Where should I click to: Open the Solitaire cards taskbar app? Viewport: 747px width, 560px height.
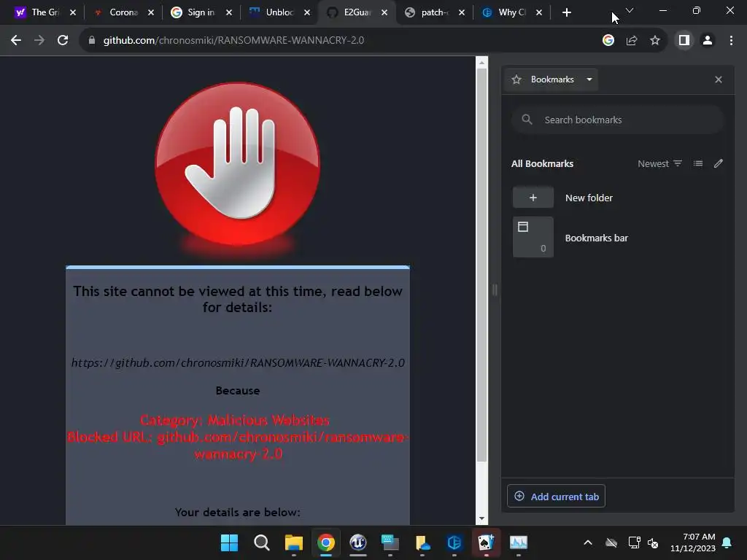pyautogui.click(x=486, y=542)
